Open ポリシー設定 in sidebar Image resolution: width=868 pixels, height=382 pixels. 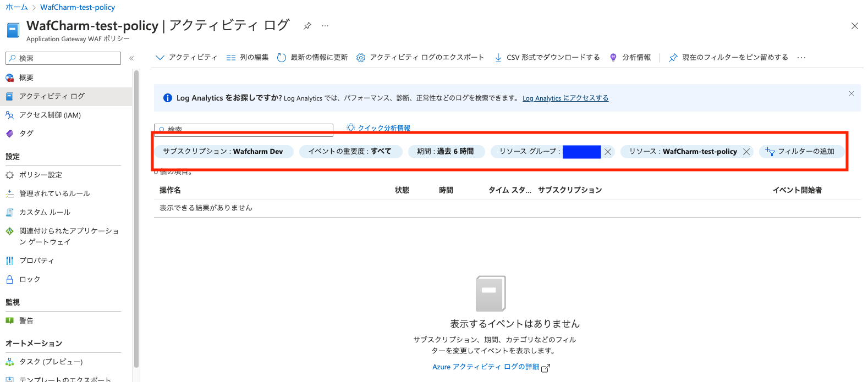pos(66,175)
